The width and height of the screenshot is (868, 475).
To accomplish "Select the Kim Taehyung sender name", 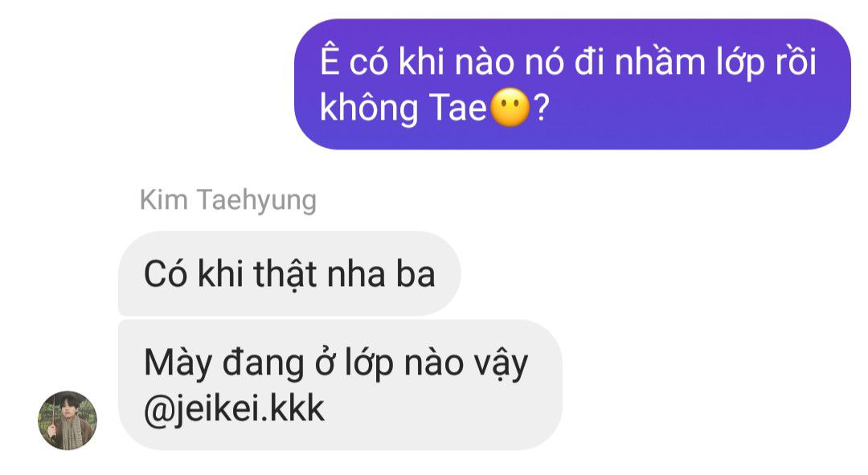I will point(228,200).
